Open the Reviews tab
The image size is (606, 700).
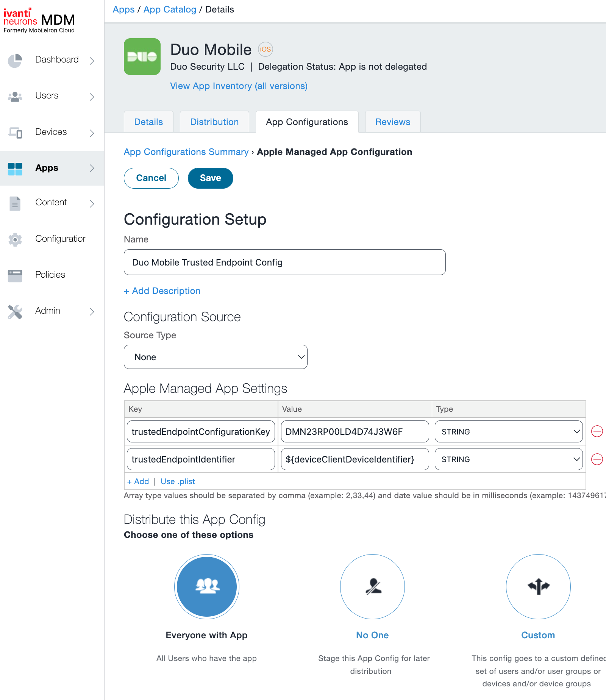(x=392, y=122)
